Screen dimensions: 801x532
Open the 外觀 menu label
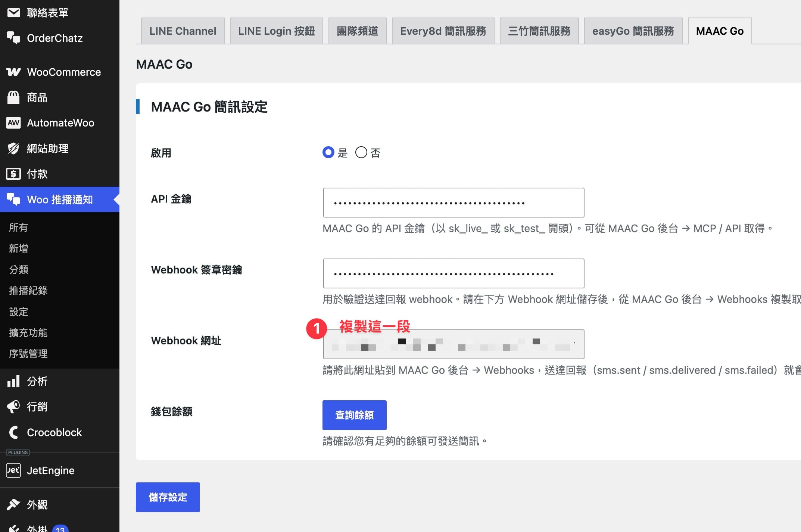[x=37, y=504]
